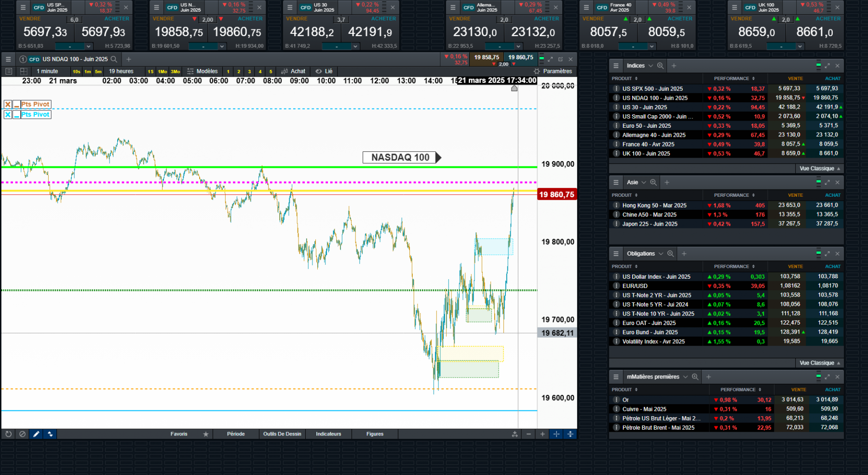Add a new chart tab next to US NDAQ 100
868x475 pixels.
click(x=129, y=59)
